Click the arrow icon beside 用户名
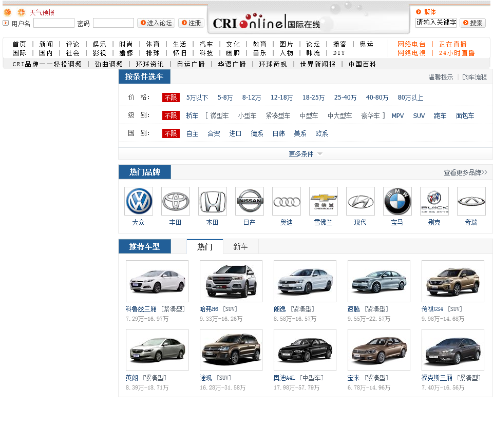This screenshot has height=448, width=493. point(6,23)
